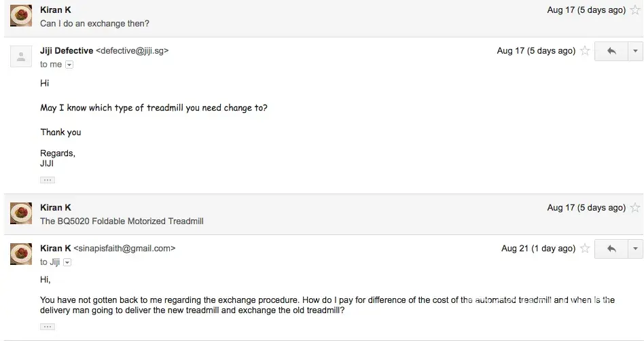Star the 'Can I do an exchange then?' message
Image resolution: width=644 pixels, height=341 pixels.
tap(635, 10)
